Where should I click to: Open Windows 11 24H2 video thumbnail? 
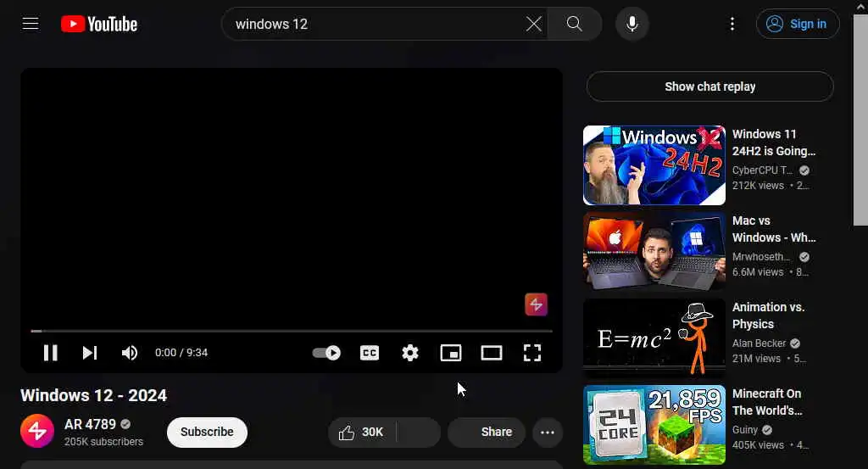click(x=654, y=165)
